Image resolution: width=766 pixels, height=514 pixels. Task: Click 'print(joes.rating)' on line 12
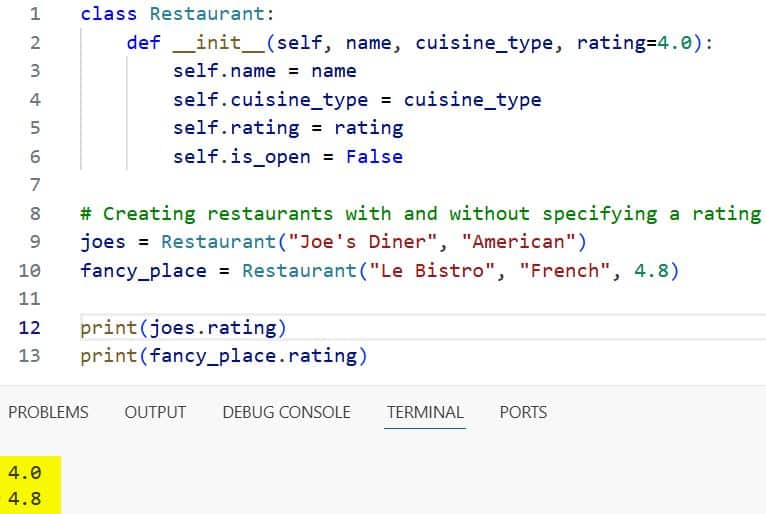183,327
